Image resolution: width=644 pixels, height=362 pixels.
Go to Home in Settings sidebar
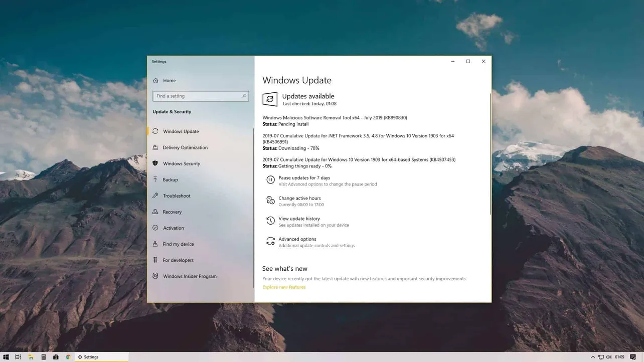169,80
